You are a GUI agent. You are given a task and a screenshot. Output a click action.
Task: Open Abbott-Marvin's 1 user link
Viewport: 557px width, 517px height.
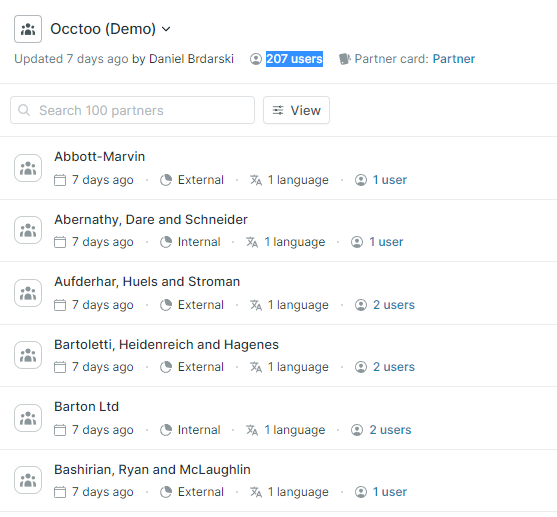[390, 180]
